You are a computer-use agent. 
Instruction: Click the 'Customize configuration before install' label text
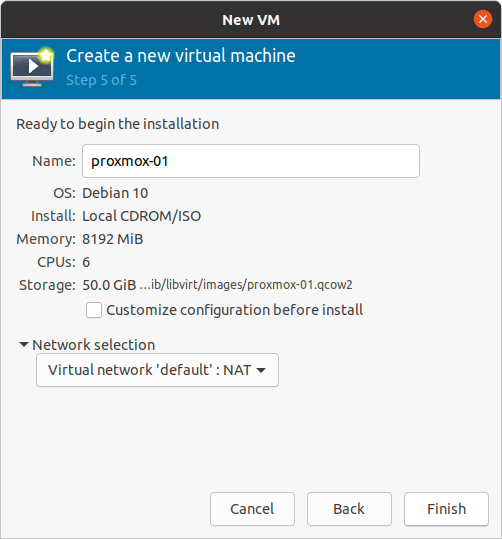point(234,310)
